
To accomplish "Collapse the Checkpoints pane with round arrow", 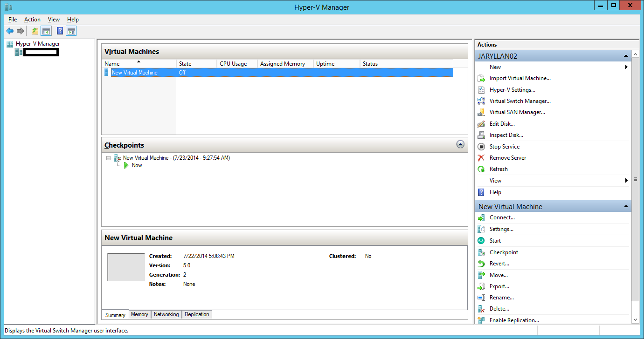I will click(460, 144).
